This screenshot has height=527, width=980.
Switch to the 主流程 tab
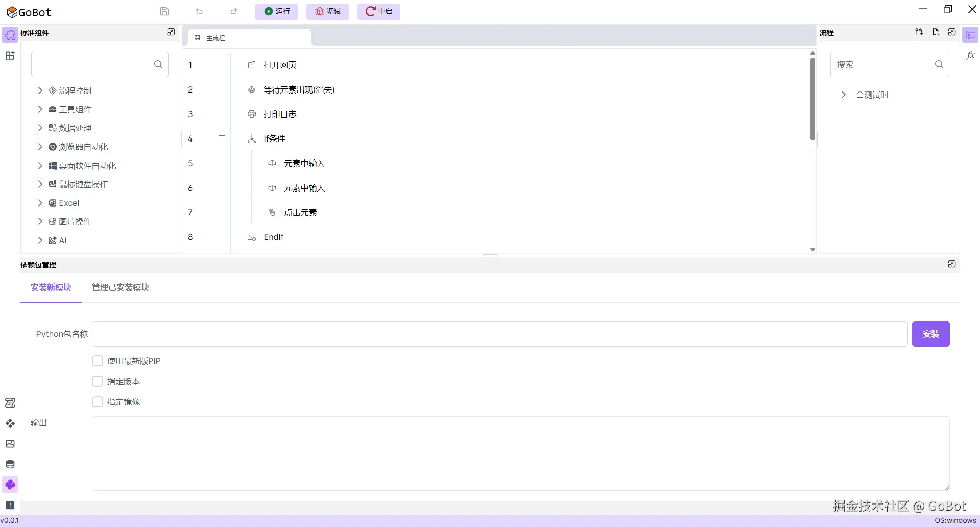tap(249, 38)
